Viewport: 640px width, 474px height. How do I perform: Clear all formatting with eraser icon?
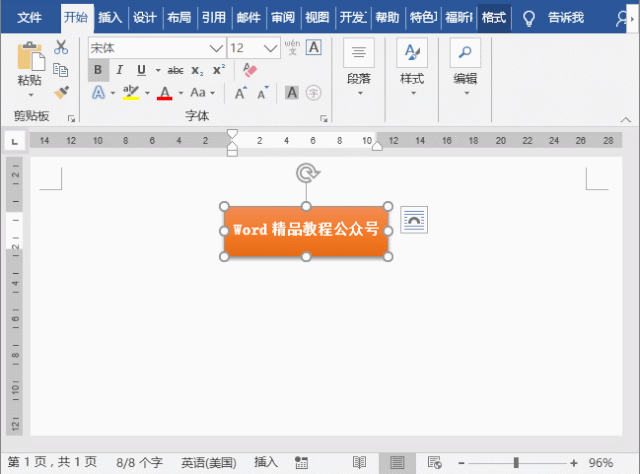[249, 70]
